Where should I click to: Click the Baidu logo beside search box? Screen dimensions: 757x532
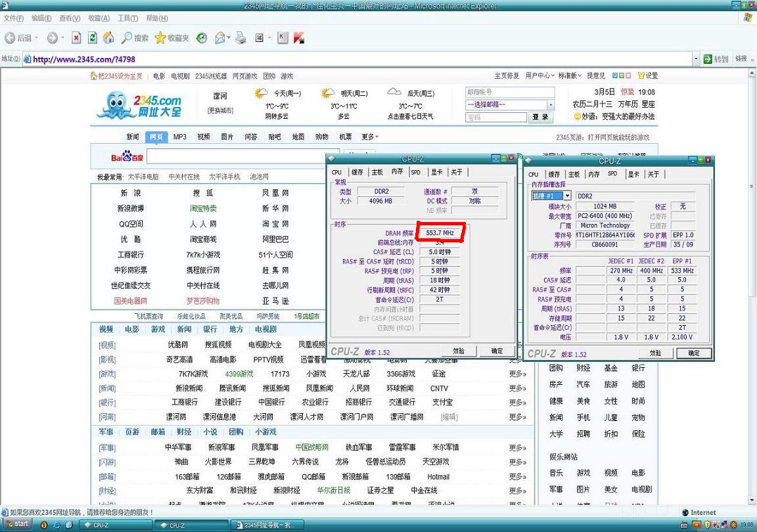127,156
